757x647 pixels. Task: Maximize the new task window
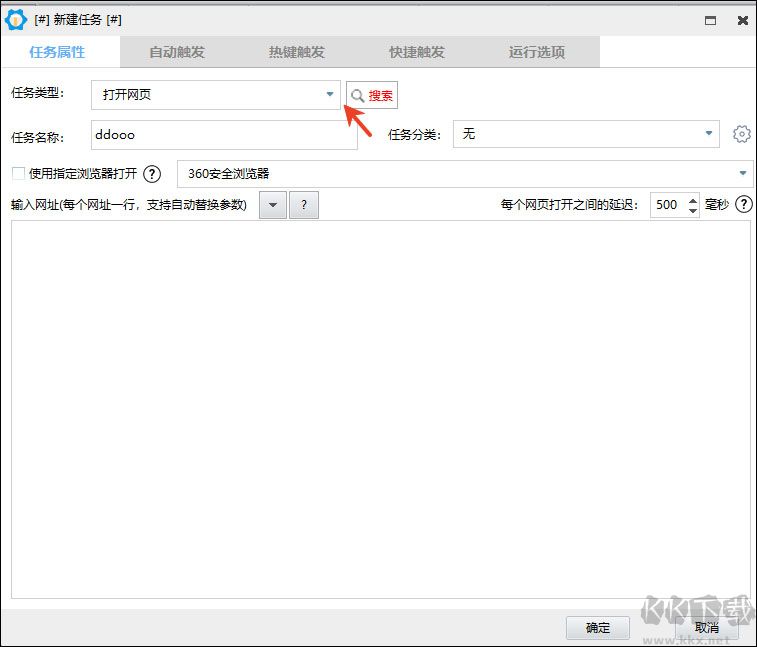(710, 20)
